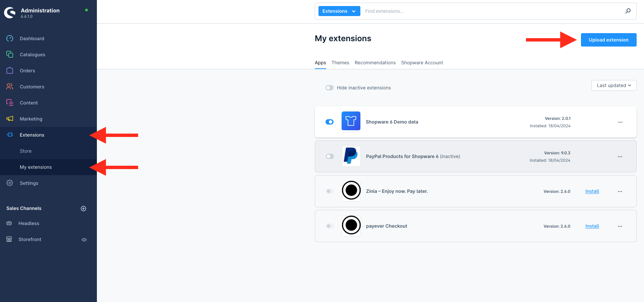Install the Zinia extension

pos(592,191)
